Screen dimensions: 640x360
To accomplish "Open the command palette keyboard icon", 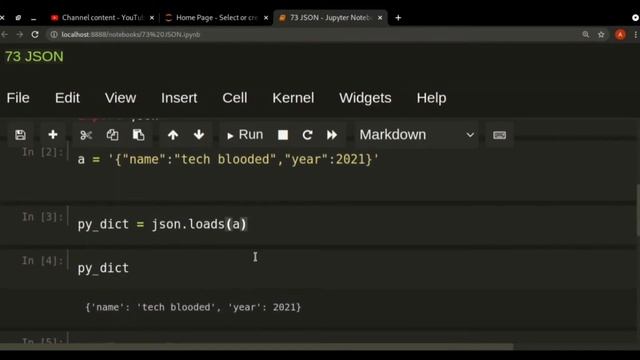I will click(x=499, y=135).
